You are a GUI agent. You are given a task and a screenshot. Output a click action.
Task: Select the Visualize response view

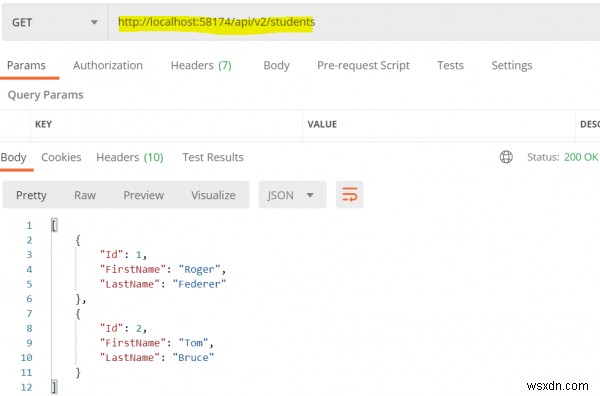pos(213,195)
